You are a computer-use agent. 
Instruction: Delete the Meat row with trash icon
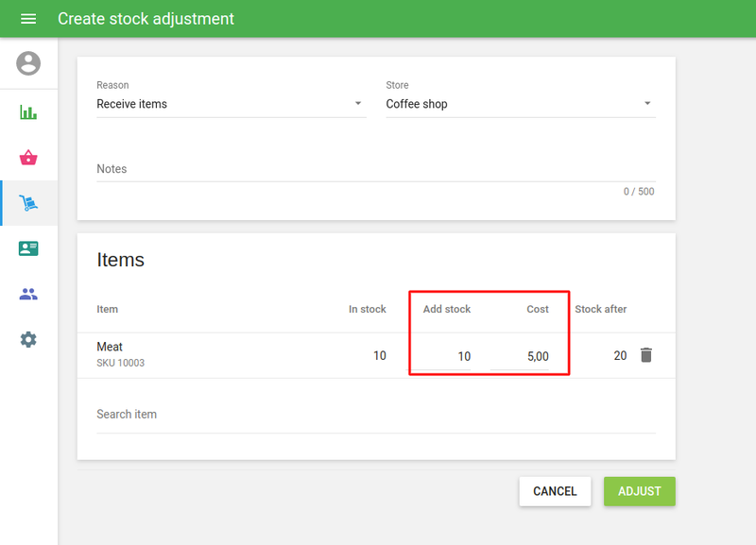pos(646,355)
